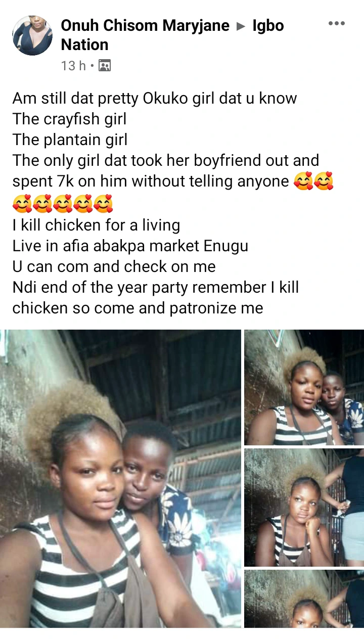The width and height of the screenshot is (364, 641).
Task: Tap the text 'The plantain girl'
Action: point(70,140)
